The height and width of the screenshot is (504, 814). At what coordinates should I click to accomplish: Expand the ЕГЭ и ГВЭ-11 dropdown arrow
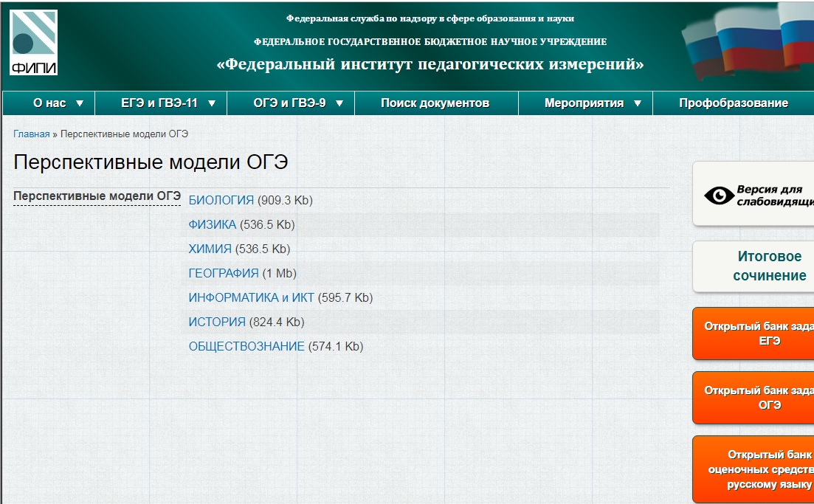[211, 103]
